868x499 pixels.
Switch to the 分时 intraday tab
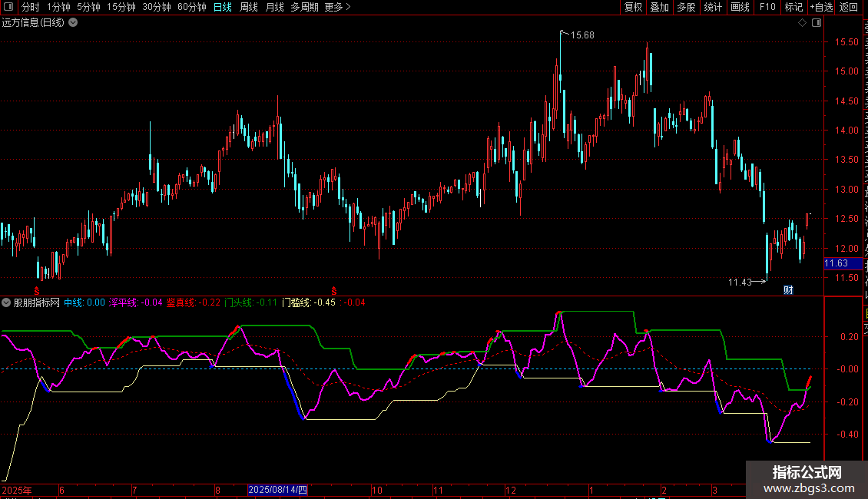[x=30, y=8]
